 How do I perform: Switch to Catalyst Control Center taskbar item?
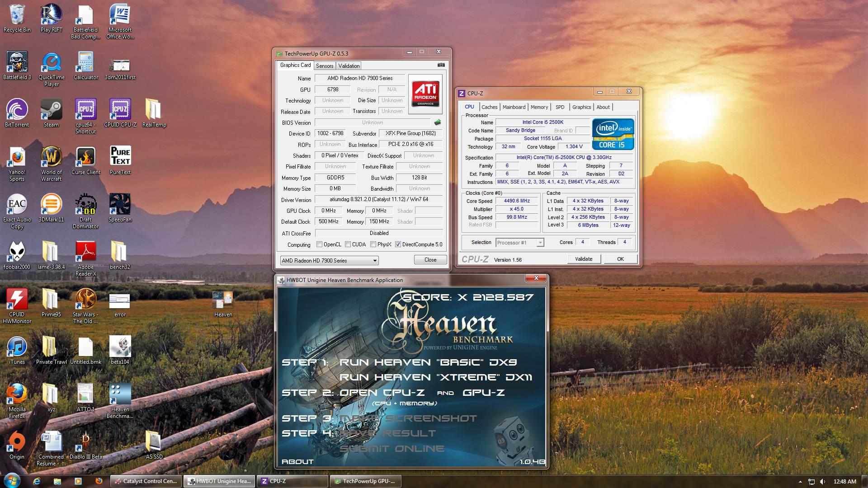(146, 481)
